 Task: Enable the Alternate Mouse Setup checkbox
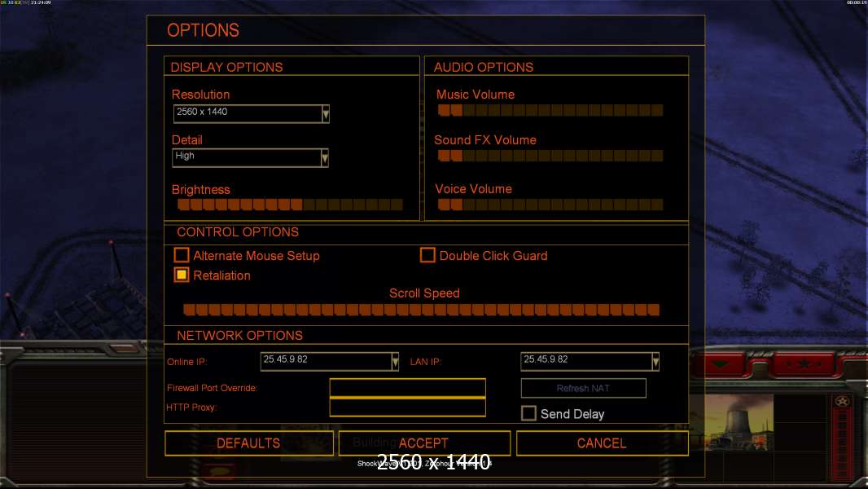pyautogui.click(x=182, y=255)
